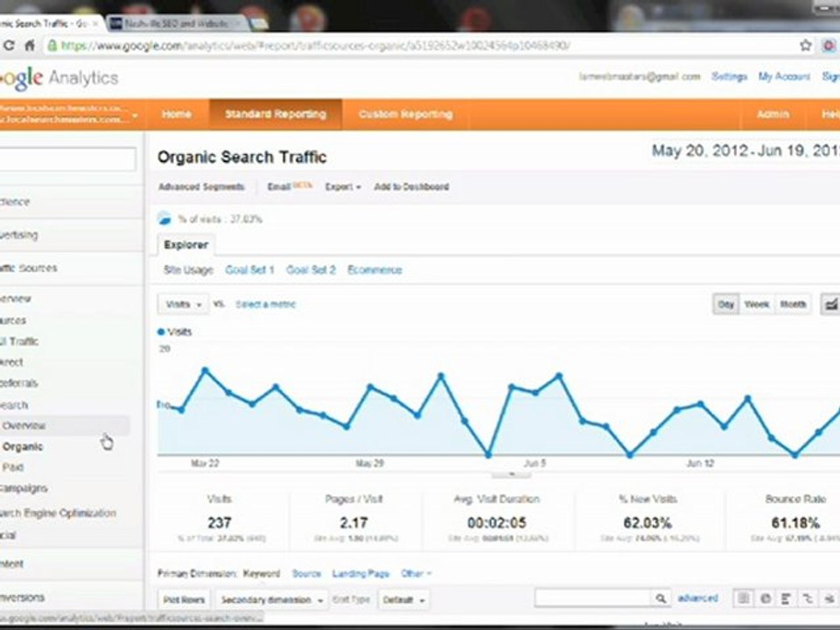Select the Custom Reporting tab
This screenshot has width=840, height=630.
pos(405,114)
